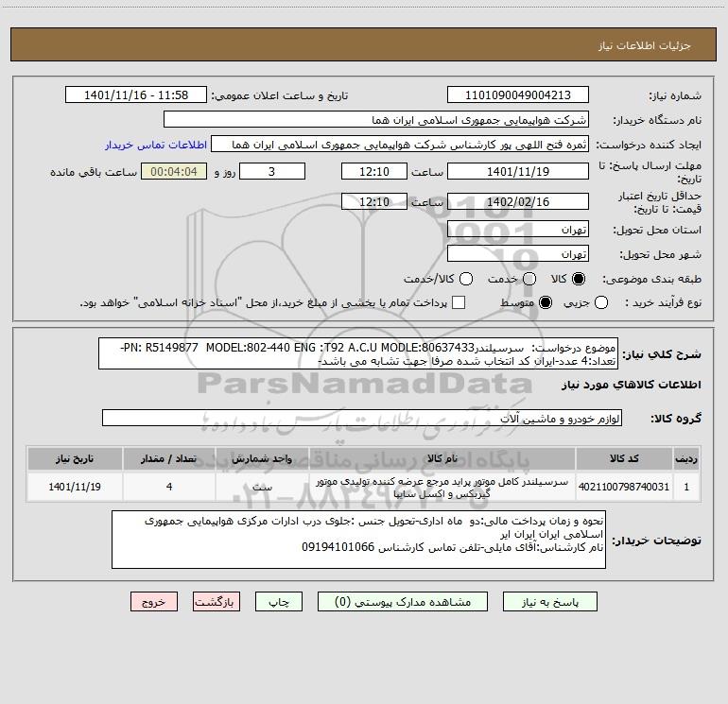Select the خدمت radio button
The height and width of the screenshot is (704, 728).
click(x=529, y=279)
